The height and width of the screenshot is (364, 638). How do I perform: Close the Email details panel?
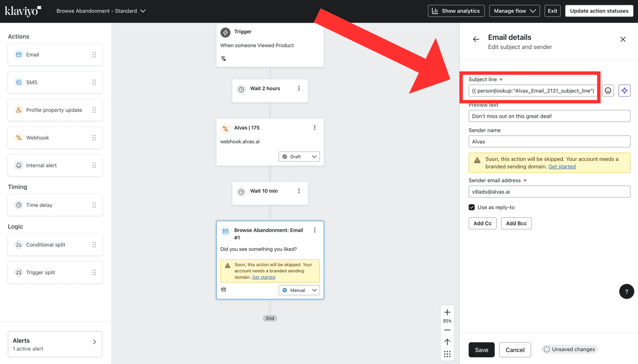623,40
